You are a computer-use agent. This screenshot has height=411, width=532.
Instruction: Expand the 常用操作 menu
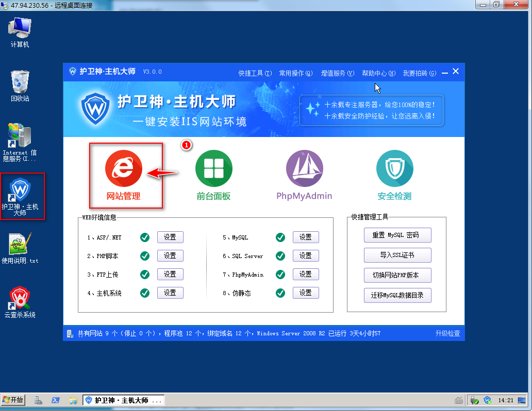[295, 73]
